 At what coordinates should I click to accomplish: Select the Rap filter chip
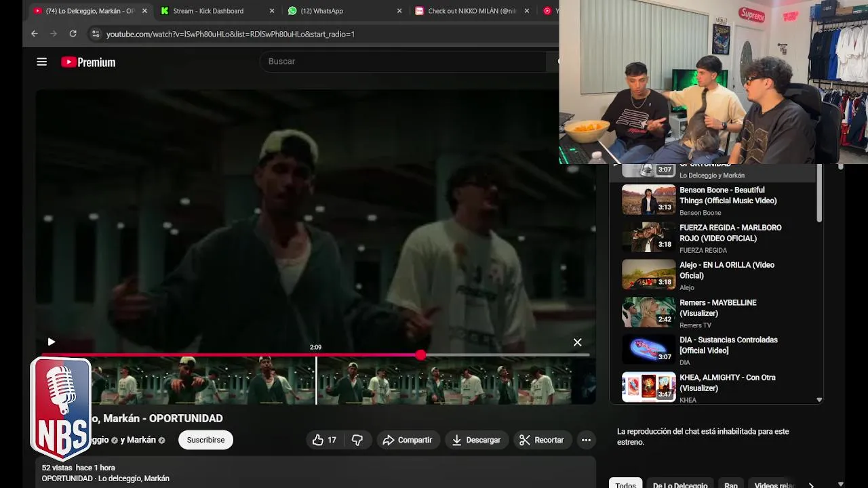click(x=731, y=484)
